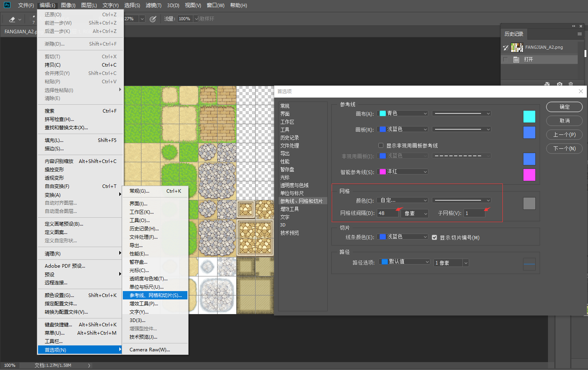Click the 下一个(N) button
This screenshot has height=370, width=588.
pos(564,149)
